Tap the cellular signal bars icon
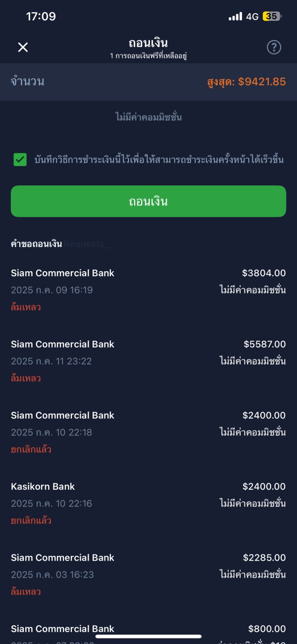This screenshot has width=297, height=644. point(235,16)
